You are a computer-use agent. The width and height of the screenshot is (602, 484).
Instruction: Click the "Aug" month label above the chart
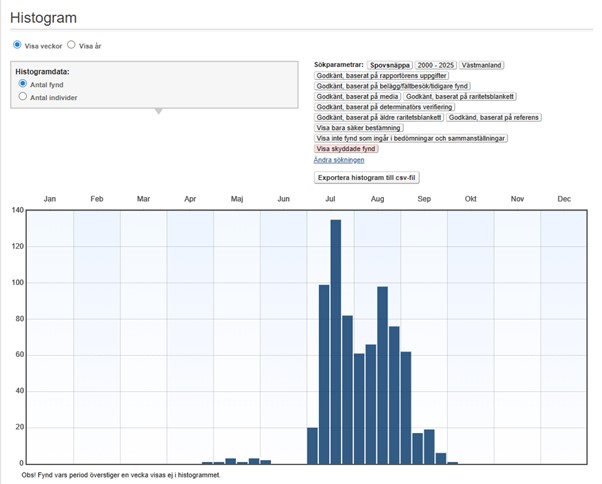(x=377, y=199)
